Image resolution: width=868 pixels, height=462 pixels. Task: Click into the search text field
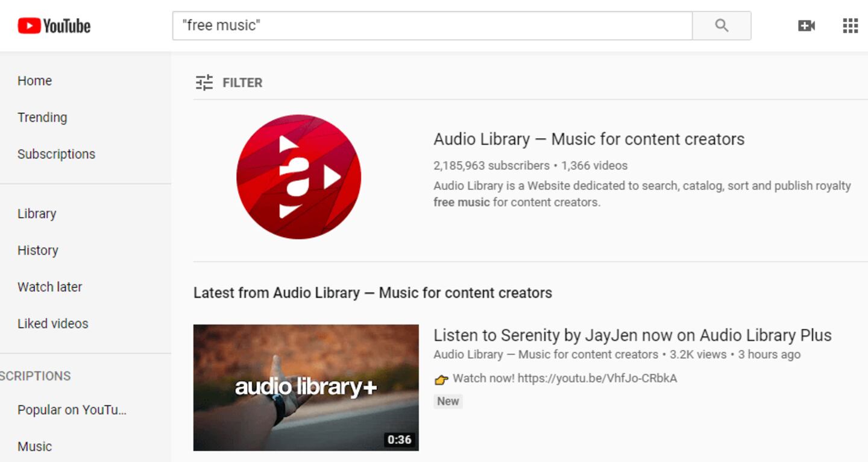(x=432, y=25)
